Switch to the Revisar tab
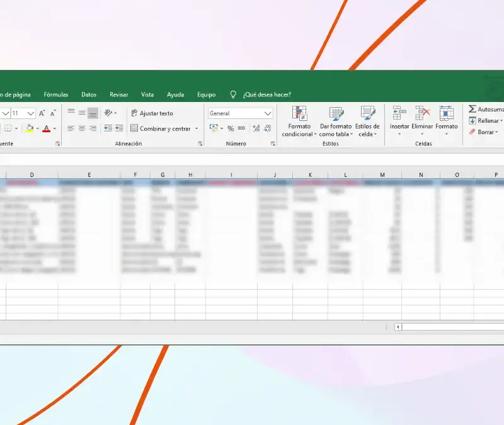This screenshot has height=425, width=504. 119,94
